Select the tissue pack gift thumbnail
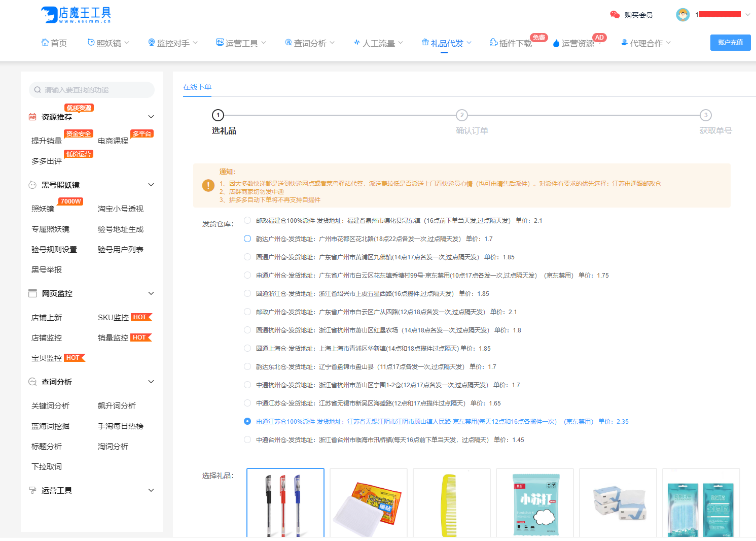The image size is (756, 541). click(x=618, y=502)
